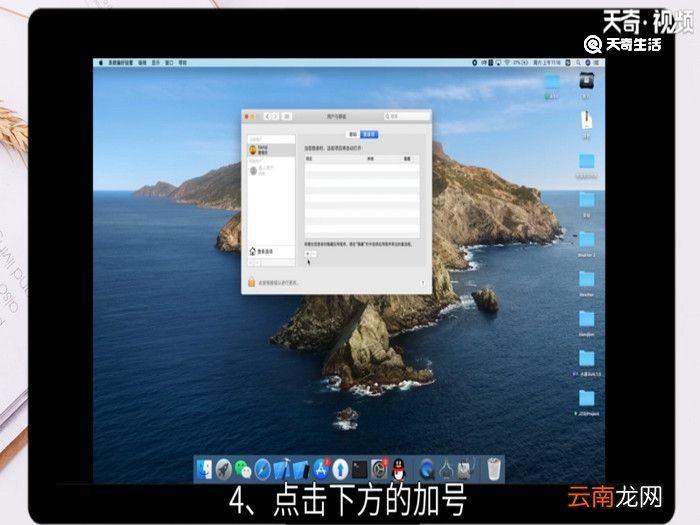Go back with the toolbar back arrow

267,116
